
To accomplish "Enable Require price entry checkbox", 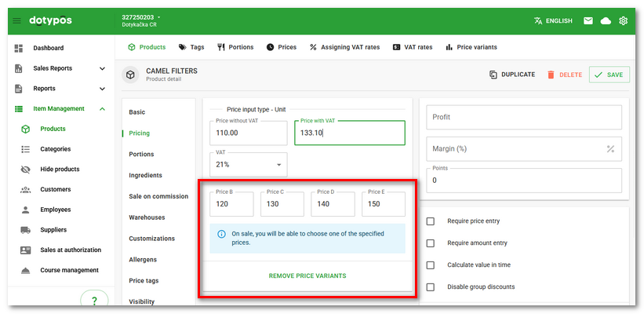I will 430,221.
